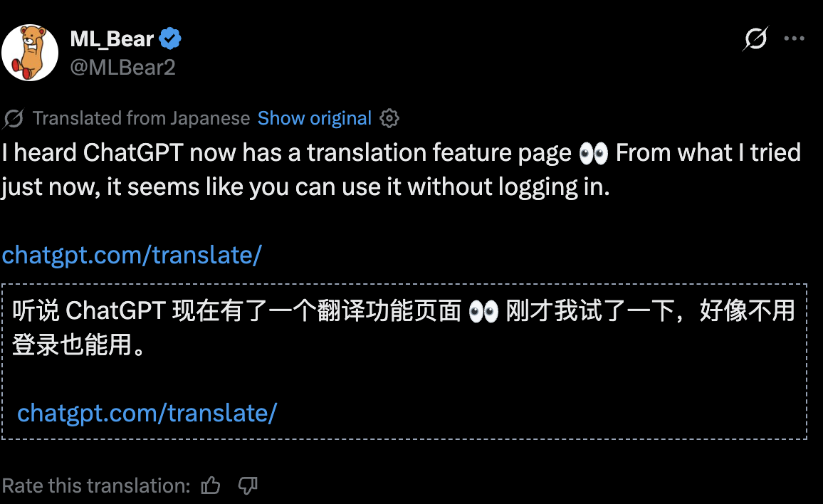Select 'Translated from Japanese' label row
Image resolution: width=823 pixels, height=504 pixels.
point(142,118)
